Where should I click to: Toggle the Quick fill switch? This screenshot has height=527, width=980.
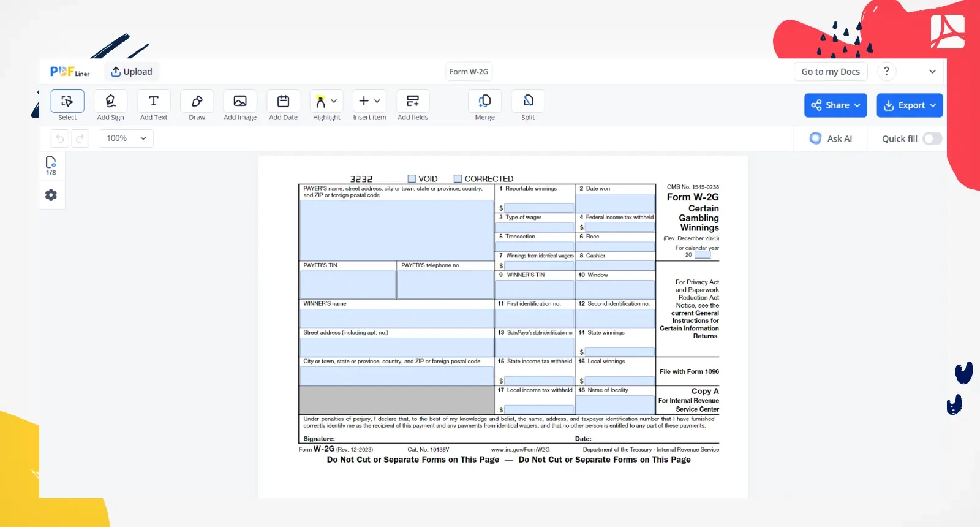coord(932,138)
